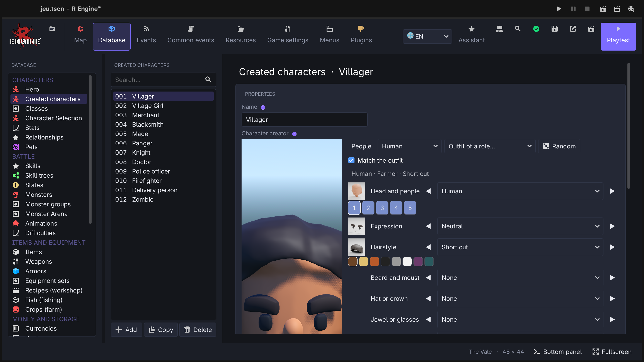The width and height of the screenshot is (644, 362).
Task: Open the Hat or crown dropdown
Action: 520,299
